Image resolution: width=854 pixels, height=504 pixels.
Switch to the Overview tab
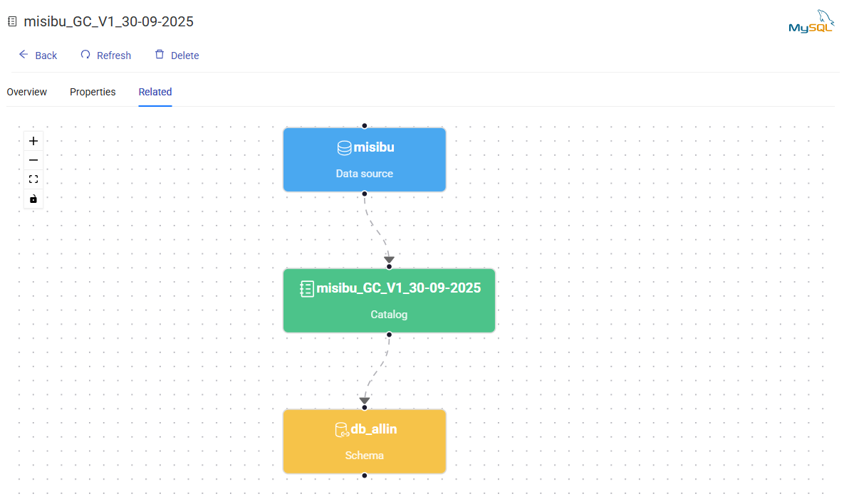point(27,92)
